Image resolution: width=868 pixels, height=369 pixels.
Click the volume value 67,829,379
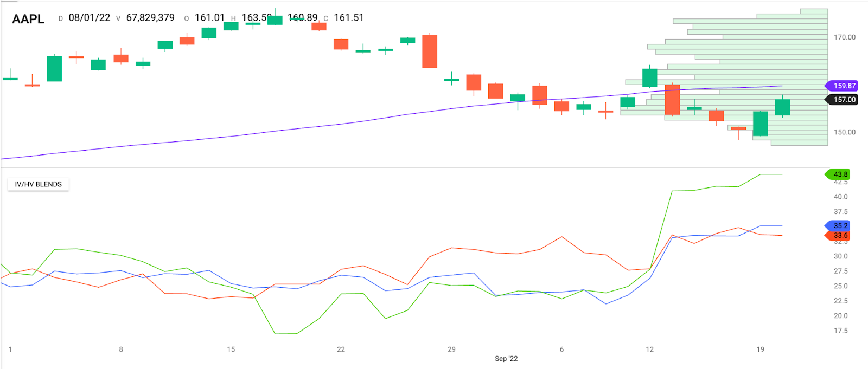150,18
